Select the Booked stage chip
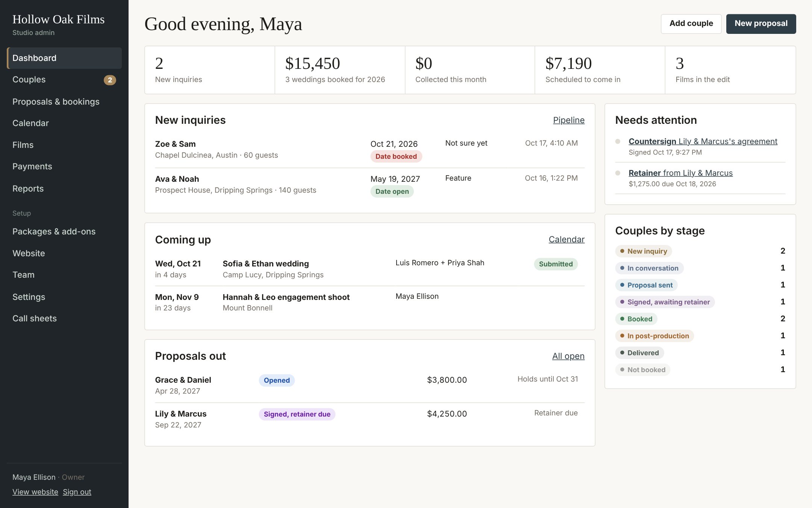The height and width of the screenshot is (508, 812). pos(636,319)
